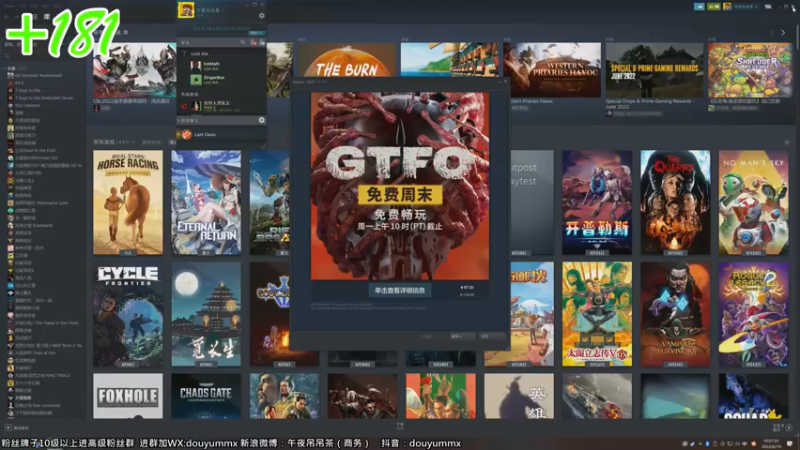
Task: Search friends with magnifier icon
Action: click(x=242, y=42)
